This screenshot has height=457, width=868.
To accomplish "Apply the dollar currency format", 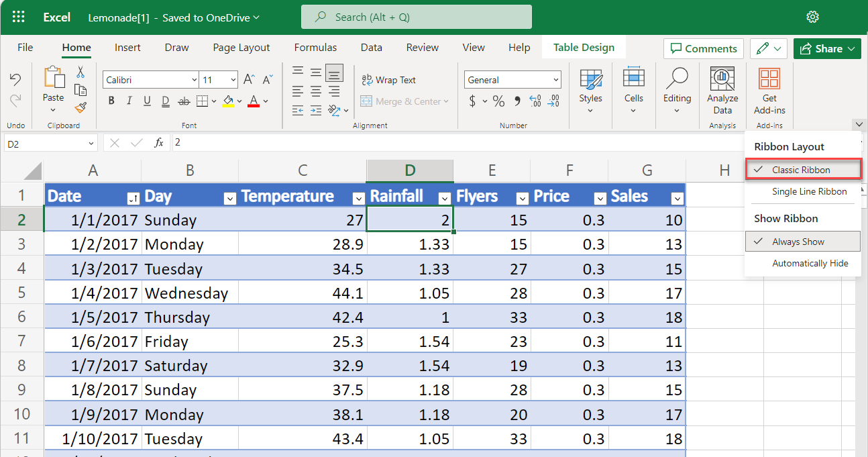I will (472, 101).
